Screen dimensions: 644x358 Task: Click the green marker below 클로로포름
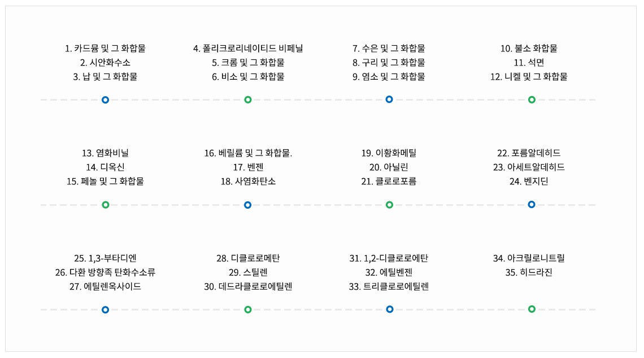pos(389,205)
